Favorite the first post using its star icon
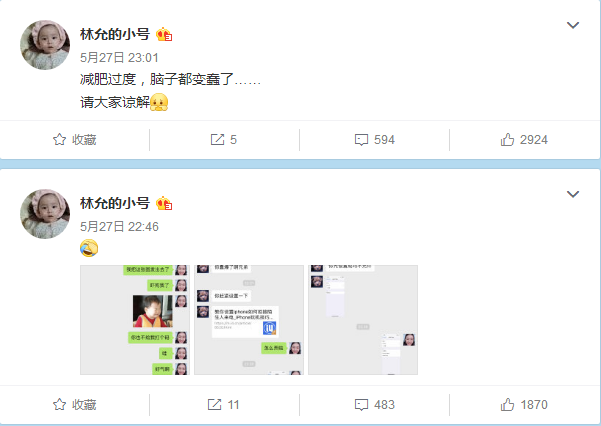 (x=74, y=140)
